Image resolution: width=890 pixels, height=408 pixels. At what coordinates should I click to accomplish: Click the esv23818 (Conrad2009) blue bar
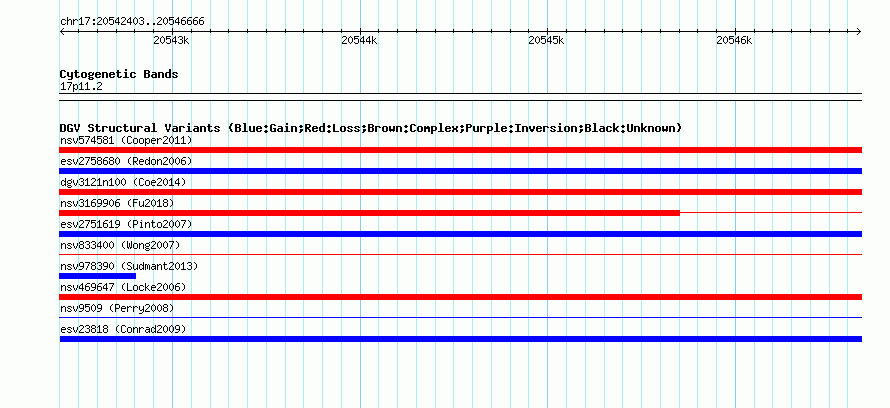(460, 339)
